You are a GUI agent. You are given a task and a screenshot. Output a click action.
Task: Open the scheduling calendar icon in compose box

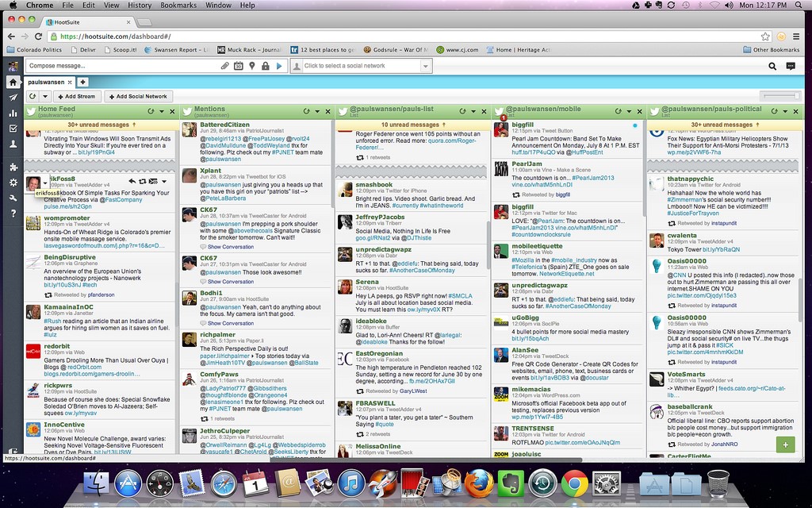(238, 66)
